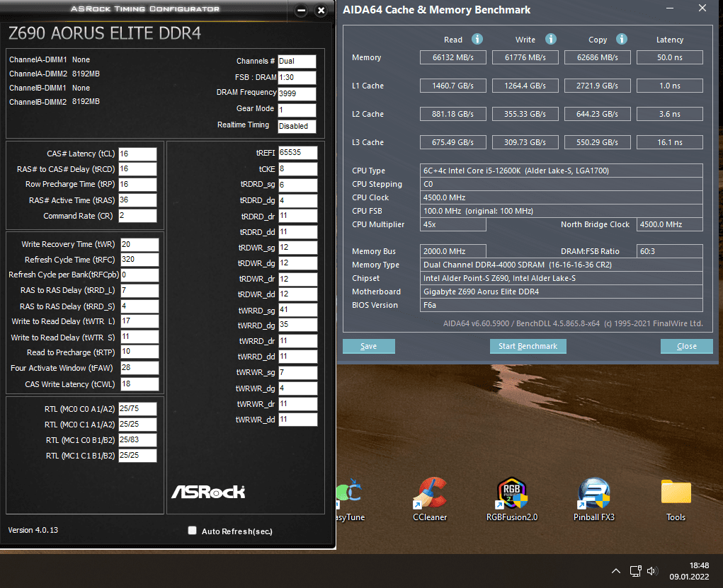The height and width of the screenshot is (588, 723).
Task: Click the Copy info icon in AIDA64
Action: (622, 39)
